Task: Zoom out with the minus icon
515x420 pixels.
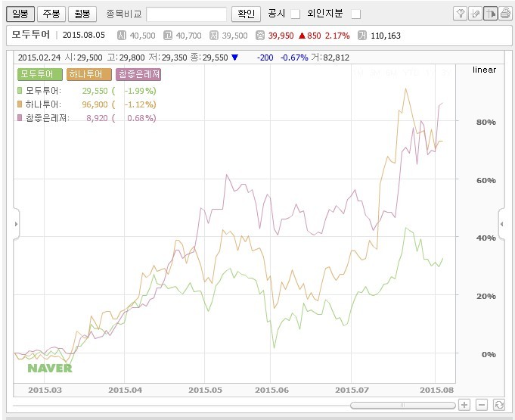Action: (x=481, y=406)
